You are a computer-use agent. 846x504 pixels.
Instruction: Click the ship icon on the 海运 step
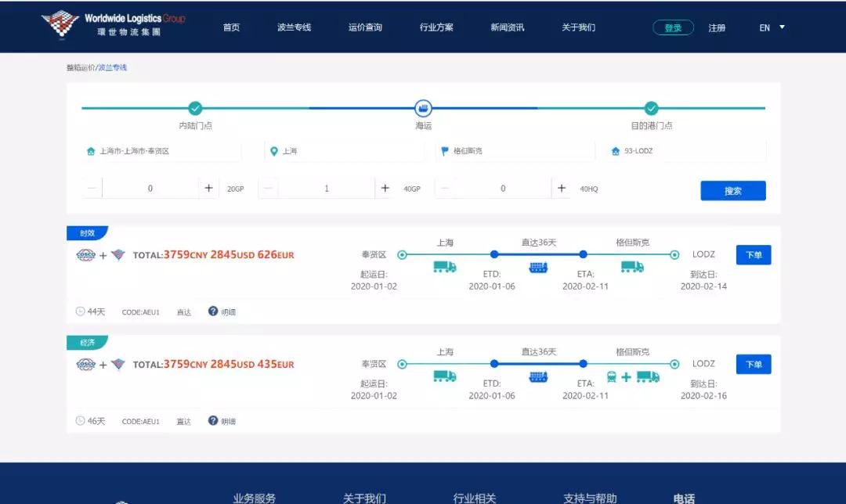pos(423,108)
